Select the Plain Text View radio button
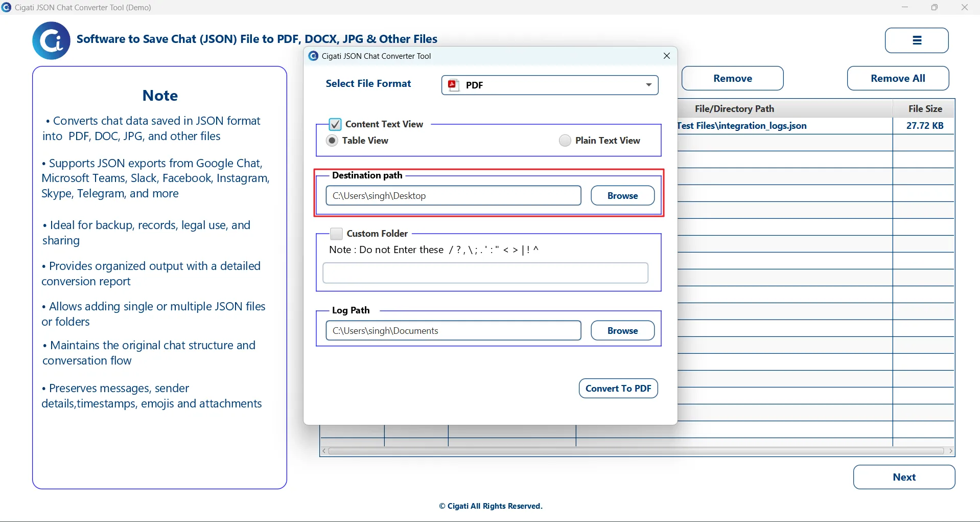Viewport: 980px width, 522px height. tap(565, 141)
